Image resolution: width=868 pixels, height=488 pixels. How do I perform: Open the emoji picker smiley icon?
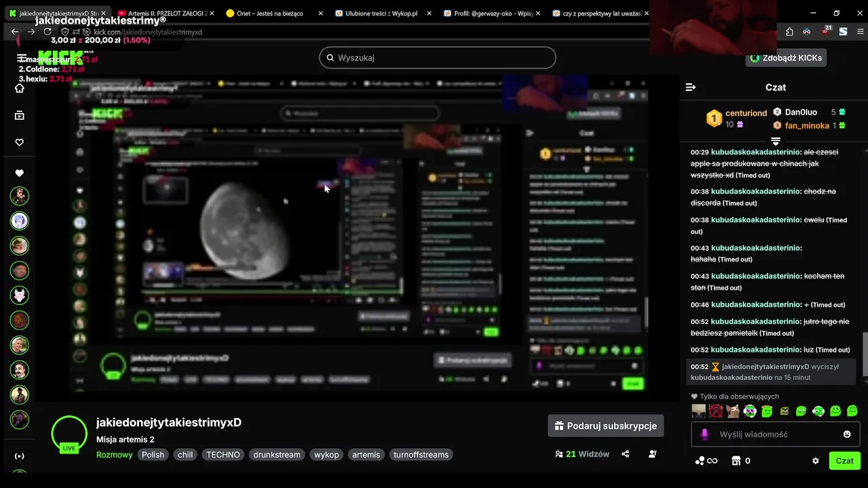(x=847, y=434)
